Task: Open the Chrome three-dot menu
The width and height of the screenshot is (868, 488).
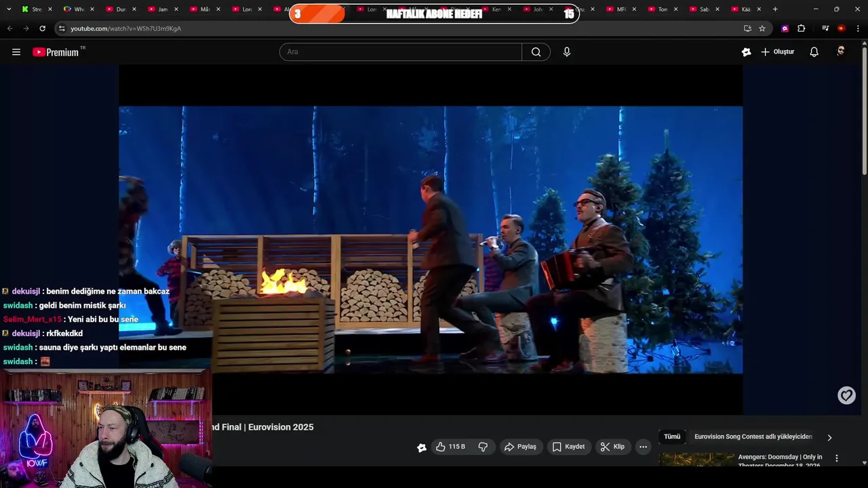Action: point(859,28)
